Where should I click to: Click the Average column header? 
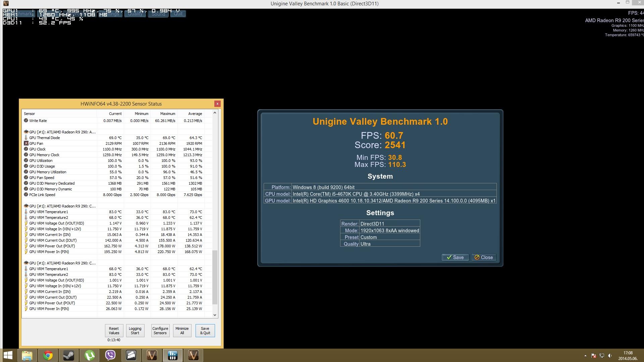pyautogui.click(x=191, y=114)
